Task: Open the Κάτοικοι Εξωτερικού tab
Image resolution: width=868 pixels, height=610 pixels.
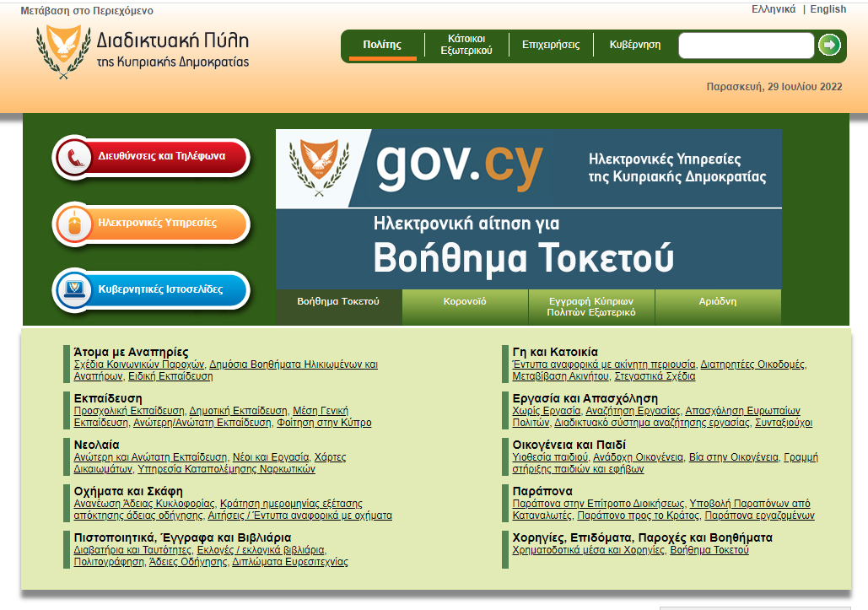Action: pyautogui.click(x=466, y=45)
